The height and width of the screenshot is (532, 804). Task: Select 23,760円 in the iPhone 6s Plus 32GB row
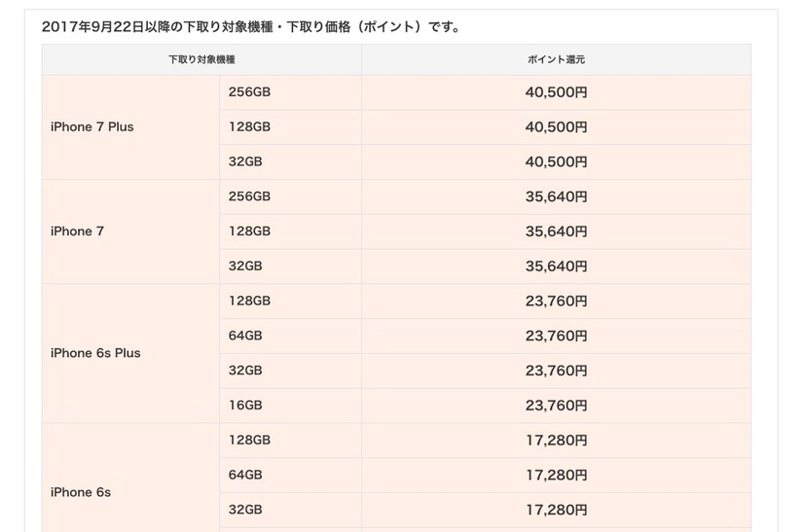557,372
